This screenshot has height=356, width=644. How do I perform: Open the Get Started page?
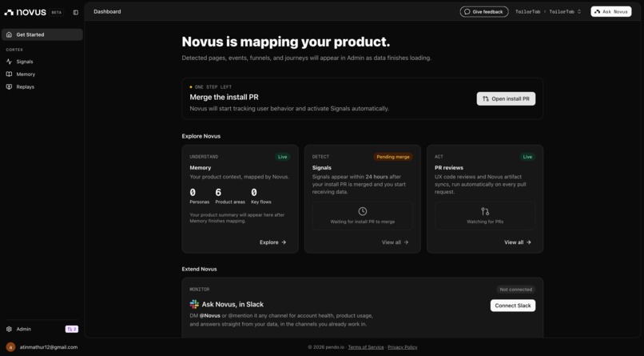pyautogui.click(x=42, y=34)
